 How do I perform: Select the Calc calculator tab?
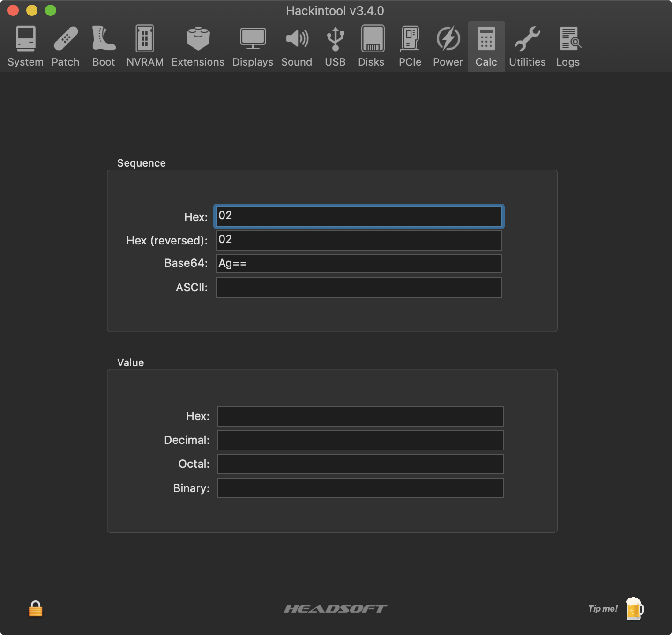coord(486,46)
